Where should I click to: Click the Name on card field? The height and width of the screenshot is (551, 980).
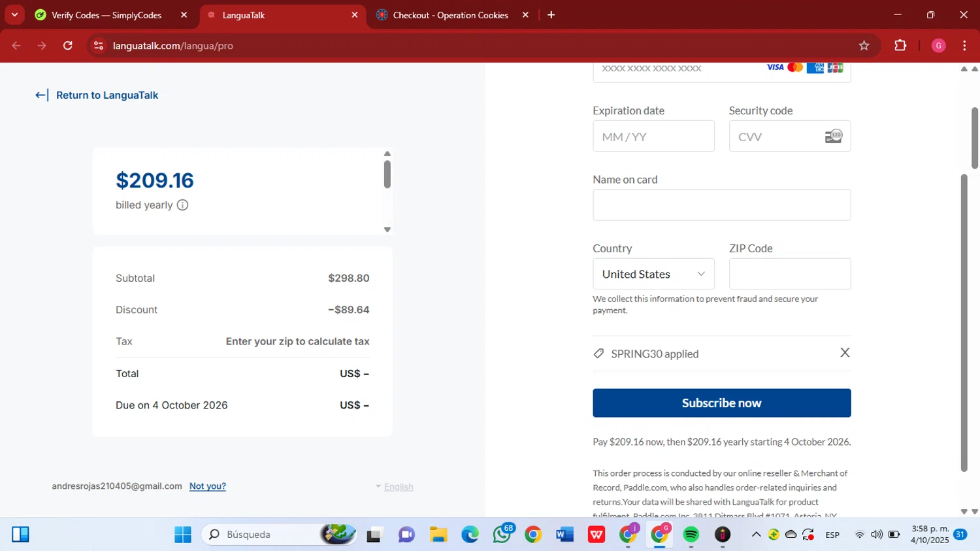click(721, 205)
